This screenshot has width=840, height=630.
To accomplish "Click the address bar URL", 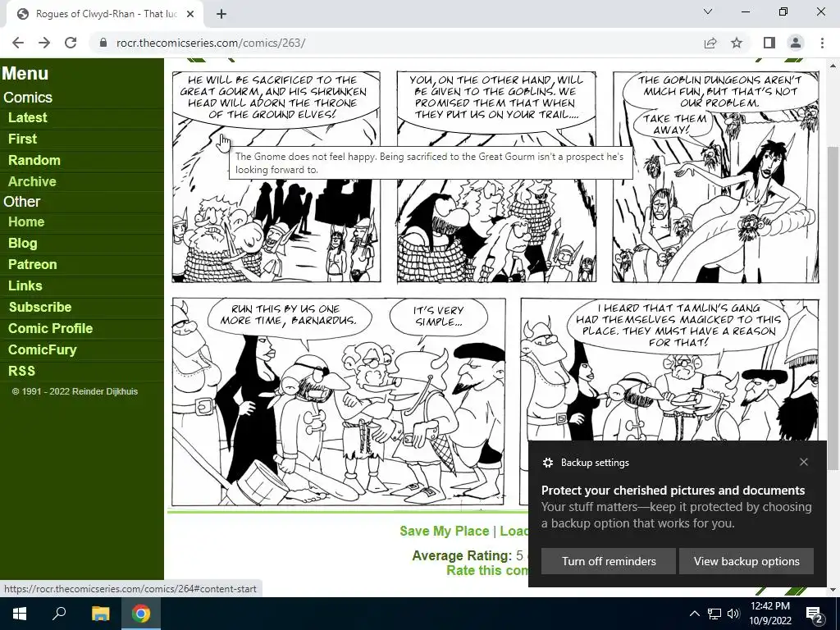I will point(211,43).
